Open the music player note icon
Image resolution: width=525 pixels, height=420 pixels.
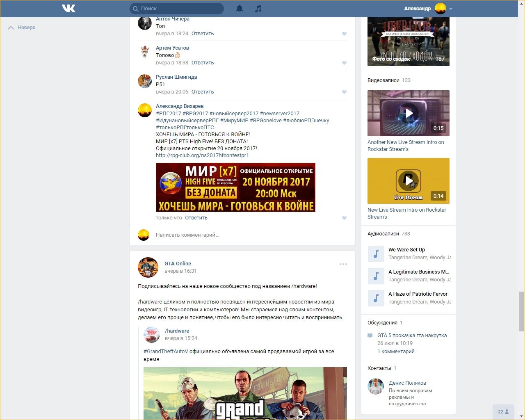258,8
